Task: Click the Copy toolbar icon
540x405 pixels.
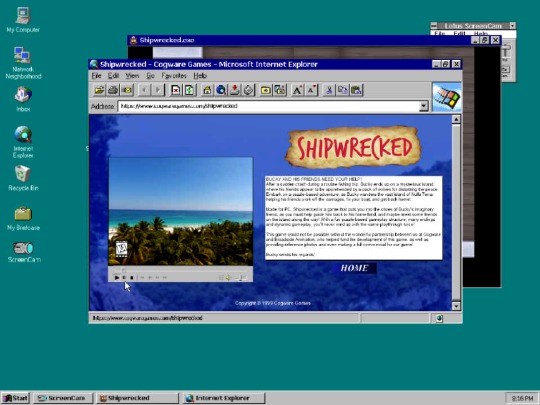Action: click(x=343, y=90)
